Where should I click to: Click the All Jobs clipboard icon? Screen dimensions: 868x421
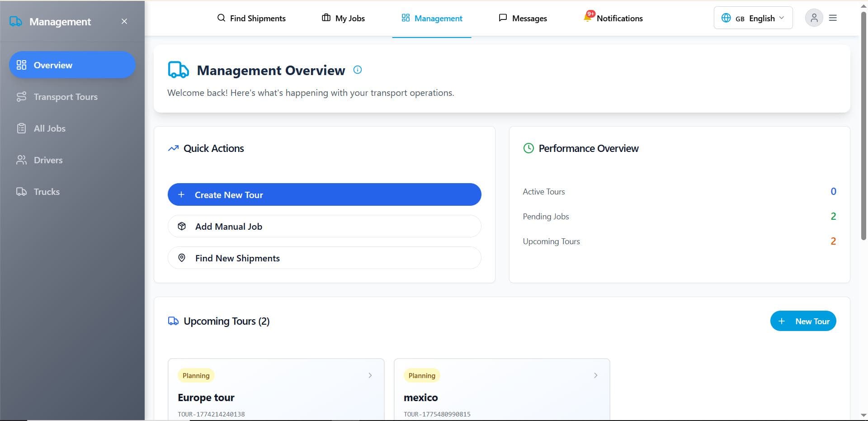click(x=21, y=128)
